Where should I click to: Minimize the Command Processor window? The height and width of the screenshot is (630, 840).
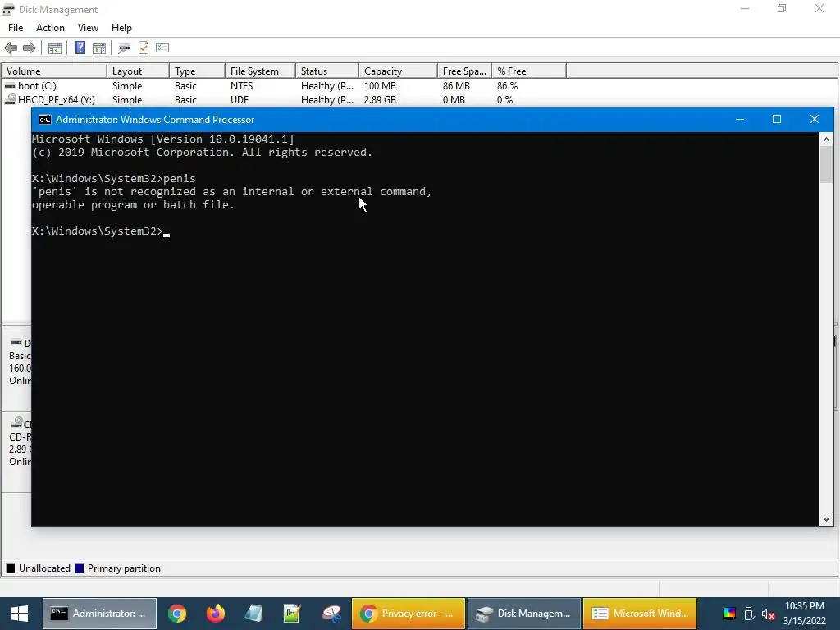point(740,119)
